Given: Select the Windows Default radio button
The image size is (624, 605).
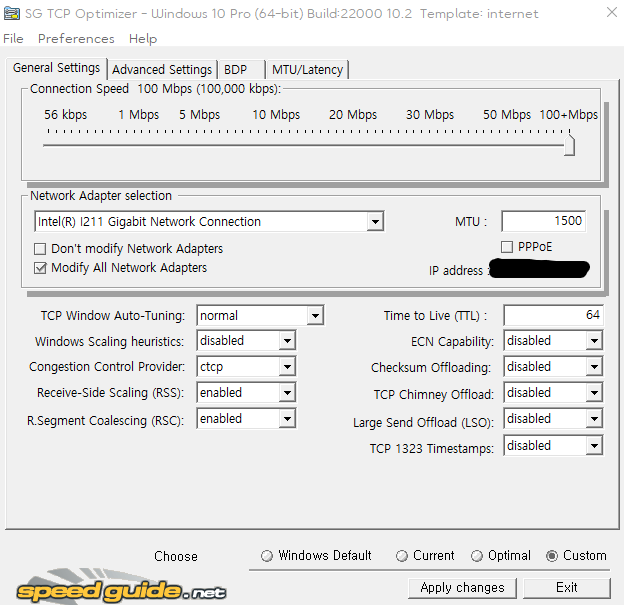Looking at the screenshot, I should [x=267, y=556].
